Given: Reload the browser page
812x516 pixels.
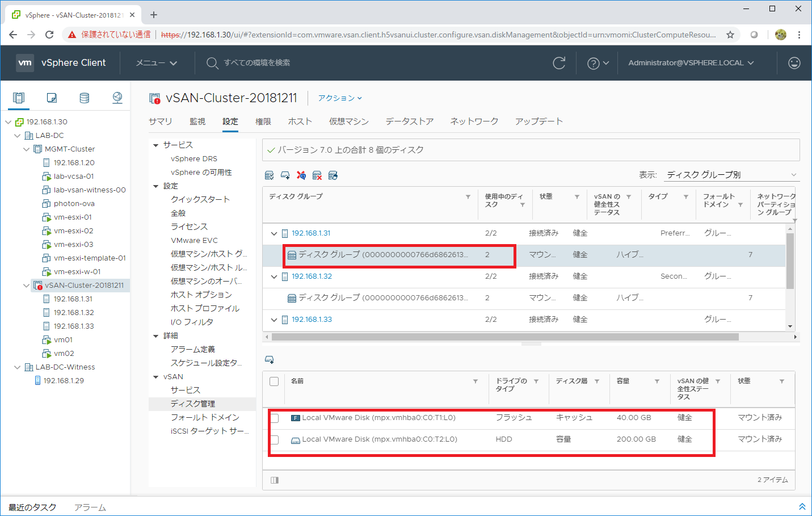Looking at the screenshot, I should point(49,35).
